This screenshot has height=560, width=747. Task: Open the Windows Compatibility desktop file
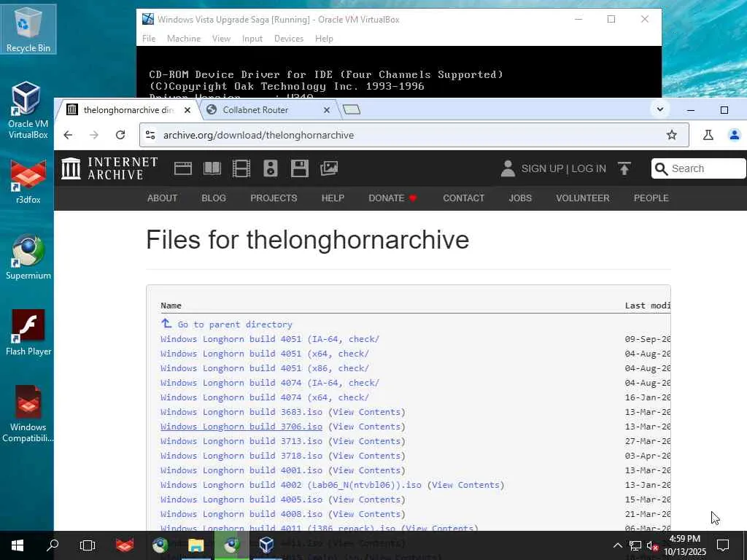28,414
